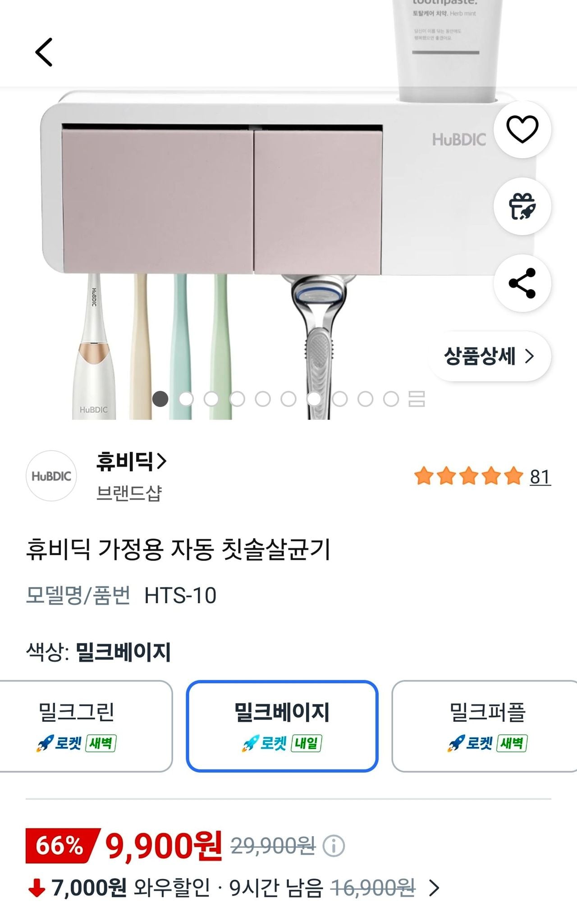Add product to wishlist with heart icon

[522, 129]
